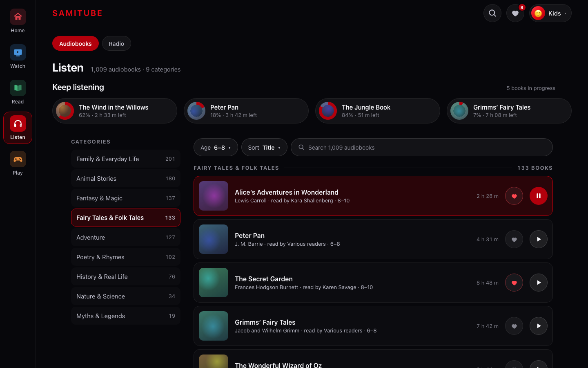This screenshot has width=588, height=368.
Task: Open The Secret Garden cover thumbnail
Action: (x=214, y=283)
